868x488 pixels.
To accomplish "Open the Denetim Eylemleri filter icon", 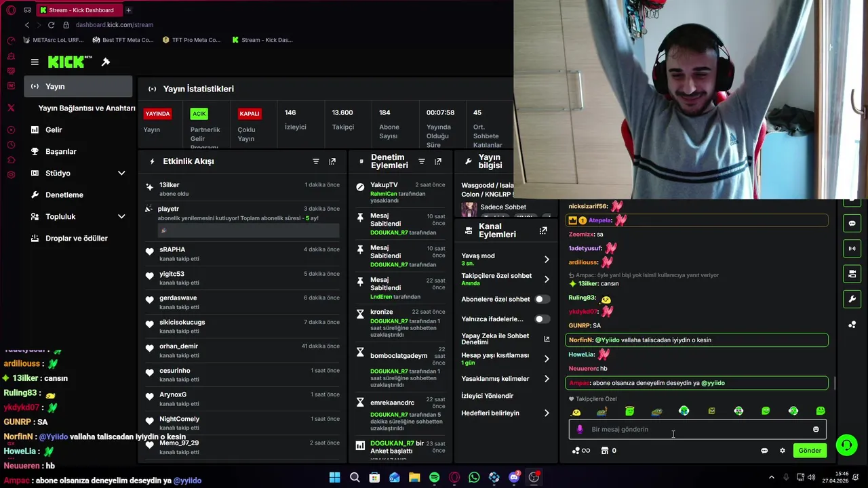I will 421,161.
